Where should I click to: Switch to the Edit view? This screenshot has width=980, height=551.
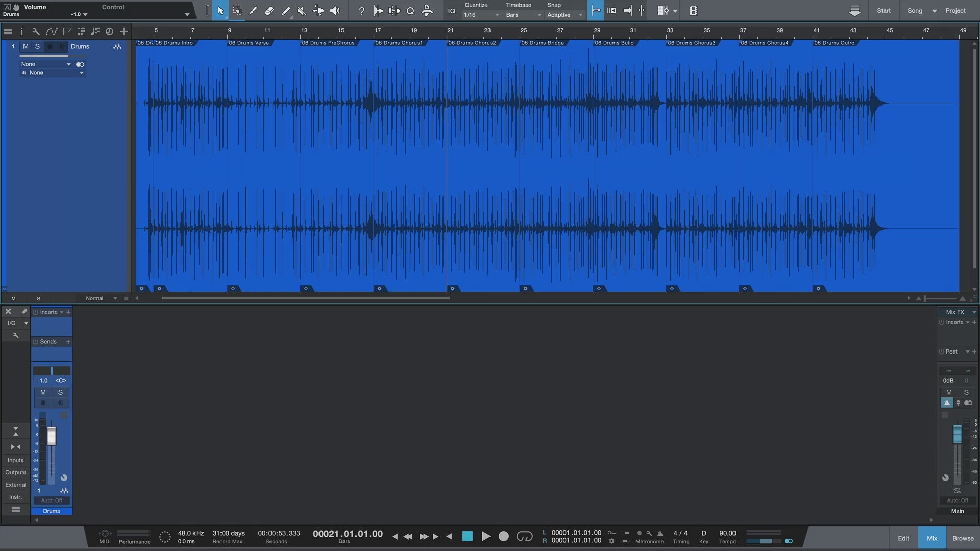pyautogui.click(x=903, y=538)
